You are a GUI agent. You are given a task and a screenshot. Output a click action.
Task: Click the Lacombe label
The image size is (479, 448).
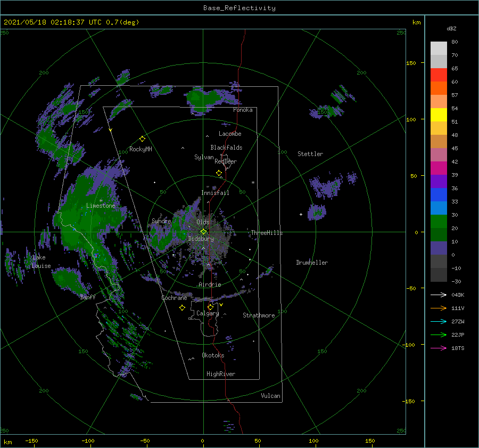[x=230, y=134]
